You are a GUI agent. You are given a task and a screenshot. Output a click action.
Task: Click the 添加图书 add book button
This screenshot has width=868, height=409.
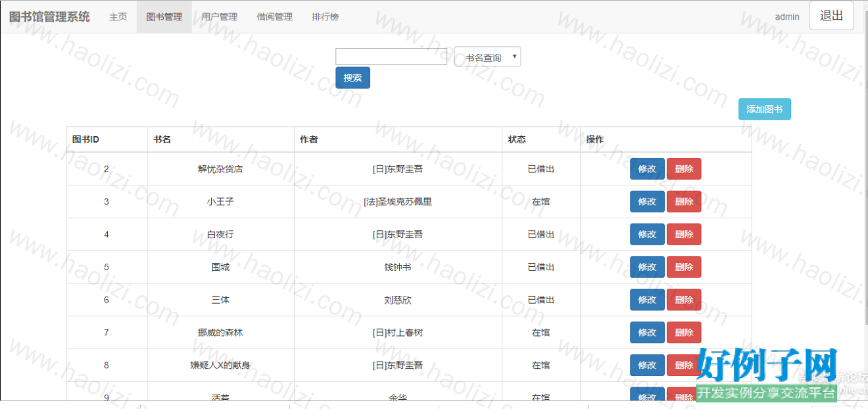[x=764, y=110]
